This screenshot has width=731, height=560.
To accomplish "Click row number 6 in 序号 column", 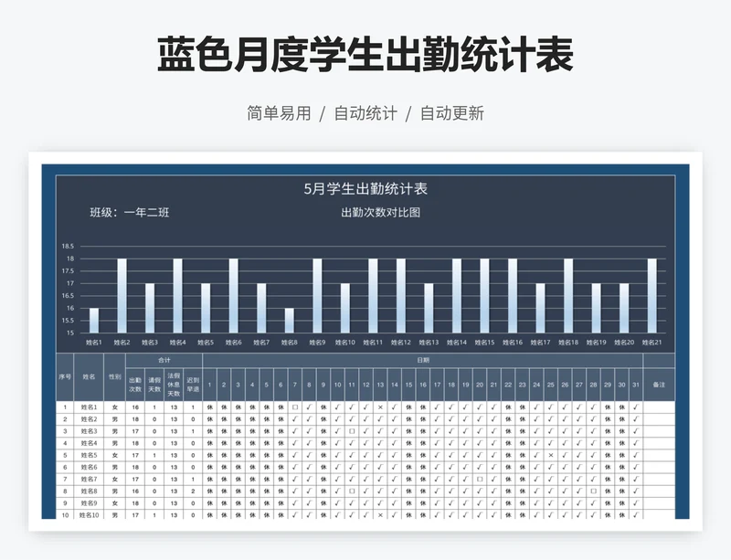I will pos(65,467).
